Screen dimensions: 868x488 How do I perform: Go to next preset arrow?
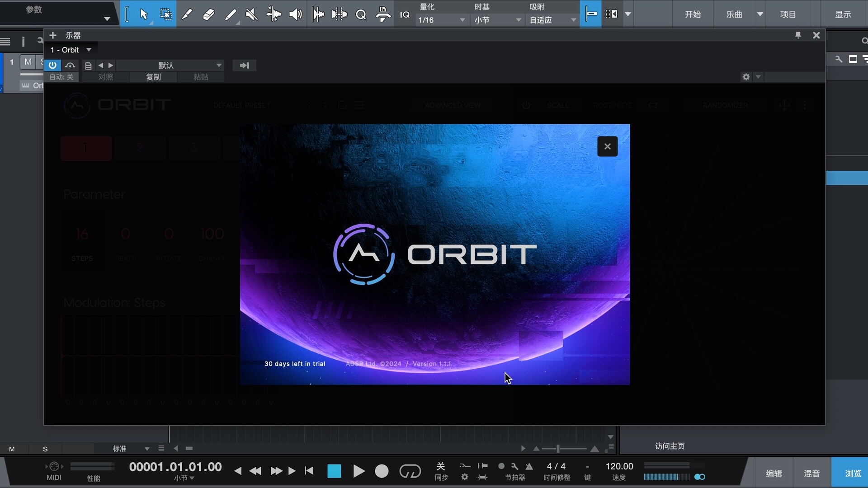coord(111,66)
